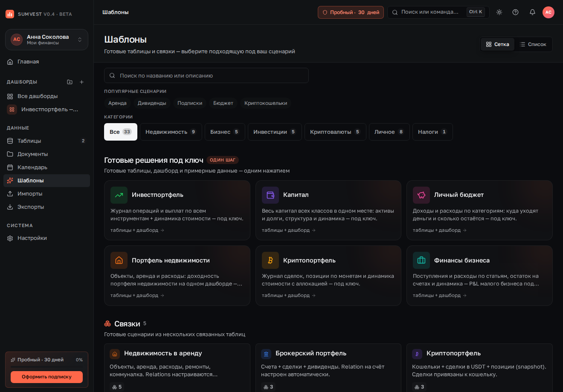Image resolution: width=563 pixels, height=392 pixels.
Task: Toggle the light/dark theme sun icon
Action: coord(499,12)
